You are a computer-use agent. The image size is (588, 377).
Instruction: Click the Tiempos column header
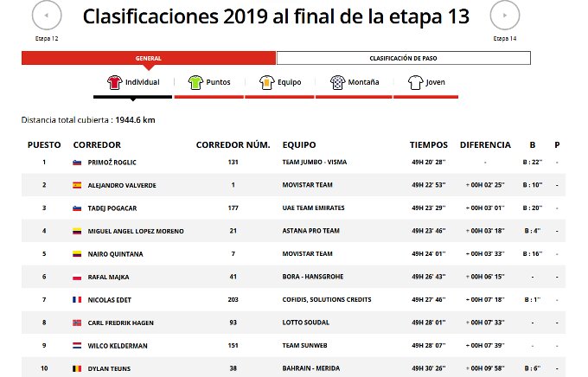tap(429, 144)
